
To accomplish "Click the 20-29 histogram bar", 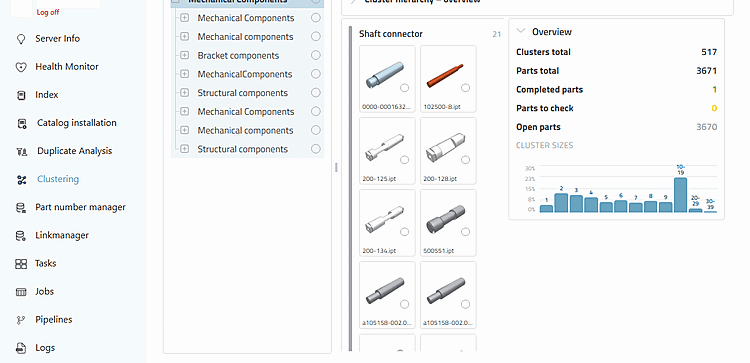I will [x=695, y=210].
